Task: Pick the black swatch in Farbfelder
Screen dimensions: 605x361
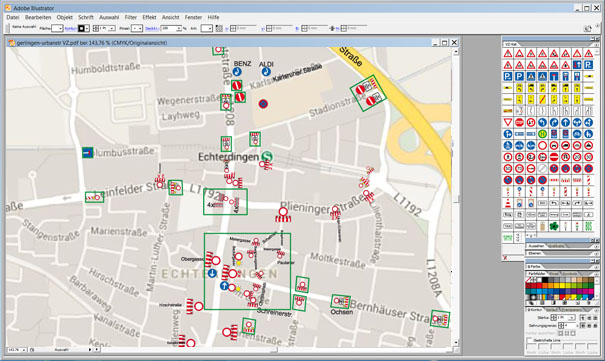Action: [545, 280]
